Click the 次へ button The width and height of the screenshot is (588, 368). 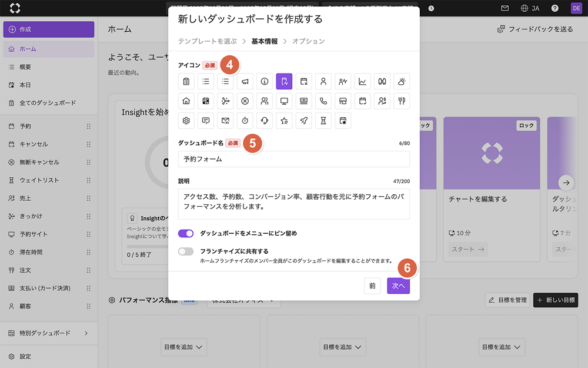[x=398, y=286]
